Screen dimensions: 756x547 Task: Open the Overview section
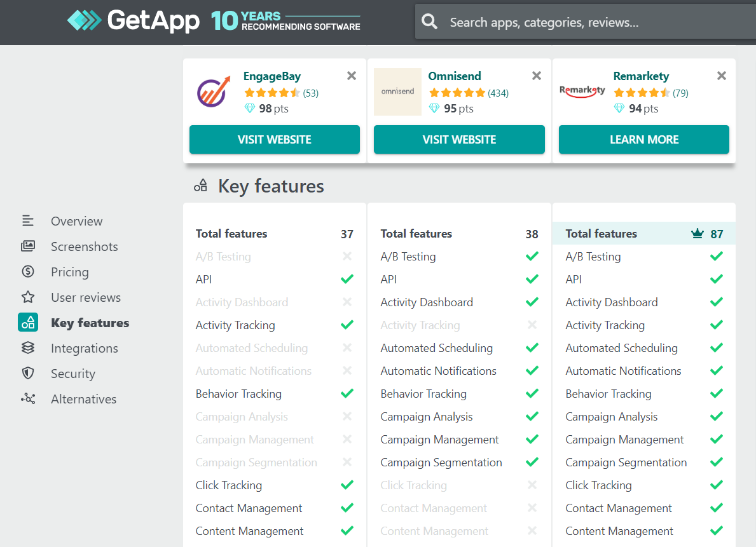77,221
